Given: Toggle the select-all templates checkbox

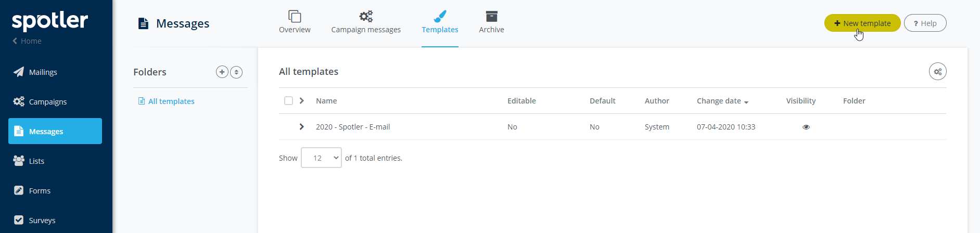Looking at the screenshot, I should click(x=288, y=101).
